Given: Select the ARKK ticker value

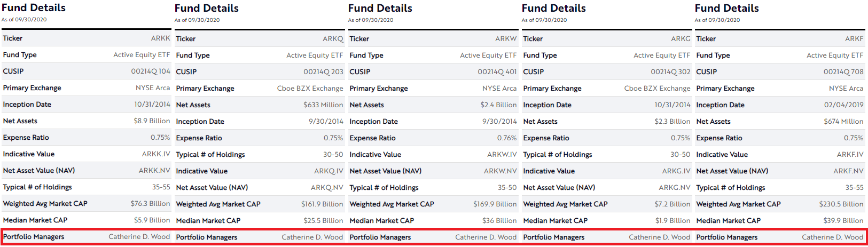Looking at the screenshot, I should pos(160,38).
